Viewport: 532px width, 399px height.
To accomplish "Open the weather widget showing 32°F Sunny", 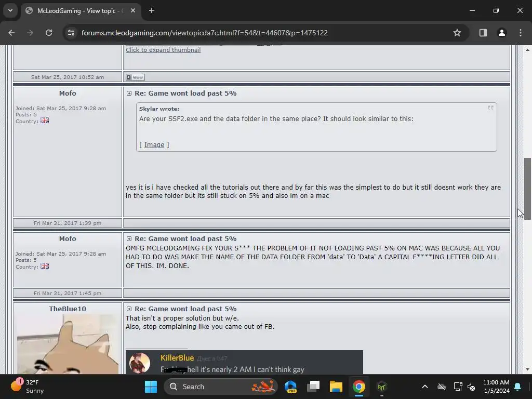I will point(27,387).
